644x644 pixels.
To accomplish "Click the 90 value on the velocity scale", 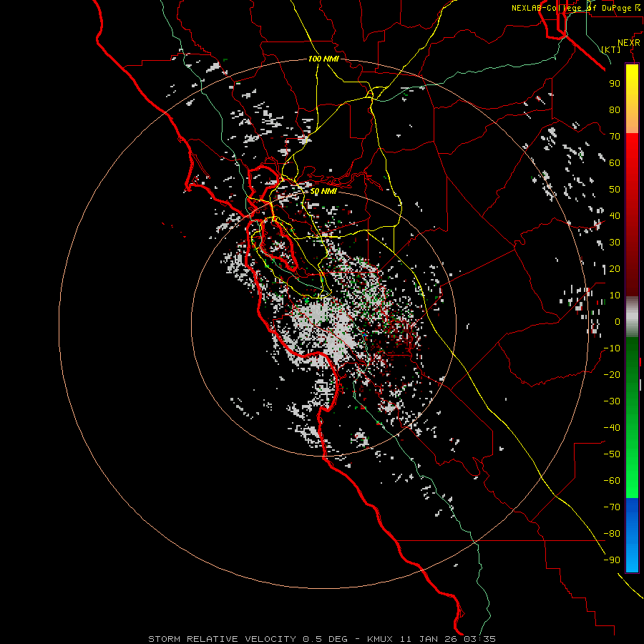I will click(615, 84).
